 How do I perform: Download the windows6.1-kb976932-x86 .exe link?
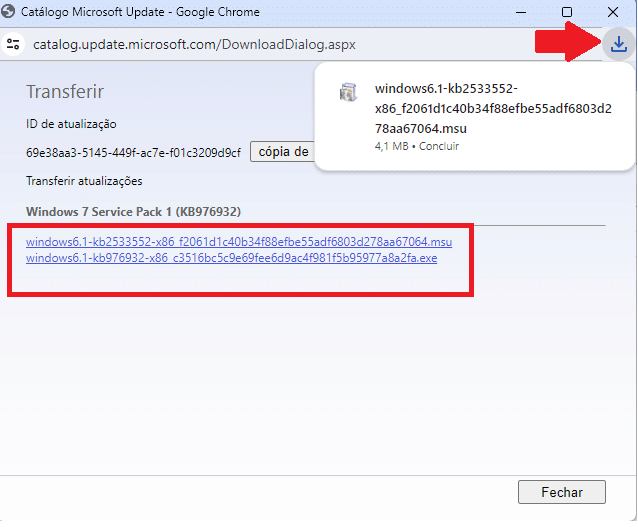[231, 258]
